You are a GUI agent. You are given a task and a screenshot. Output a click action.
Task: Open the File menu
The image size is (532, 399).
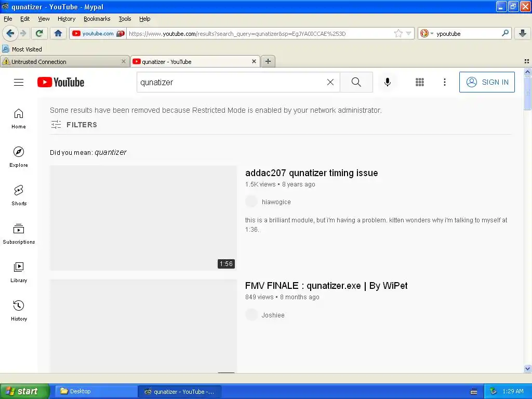coord(8,19)
